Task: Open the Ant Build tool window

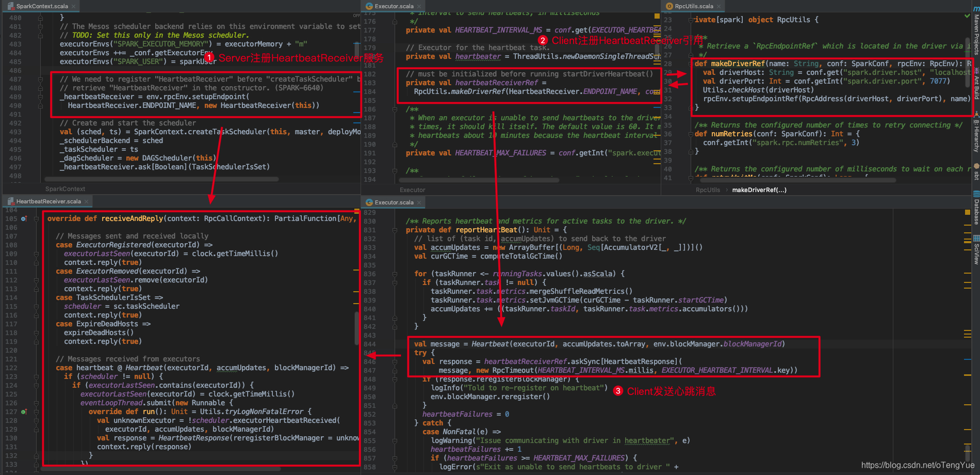Action: pos(976,88)
